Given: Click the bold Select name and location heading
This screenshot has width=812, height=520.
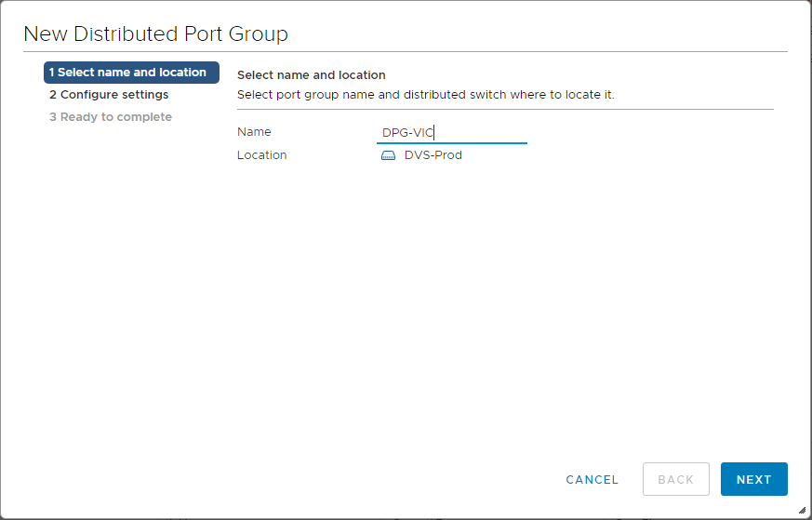Looking at the screenshot, I should click(311, 74).
